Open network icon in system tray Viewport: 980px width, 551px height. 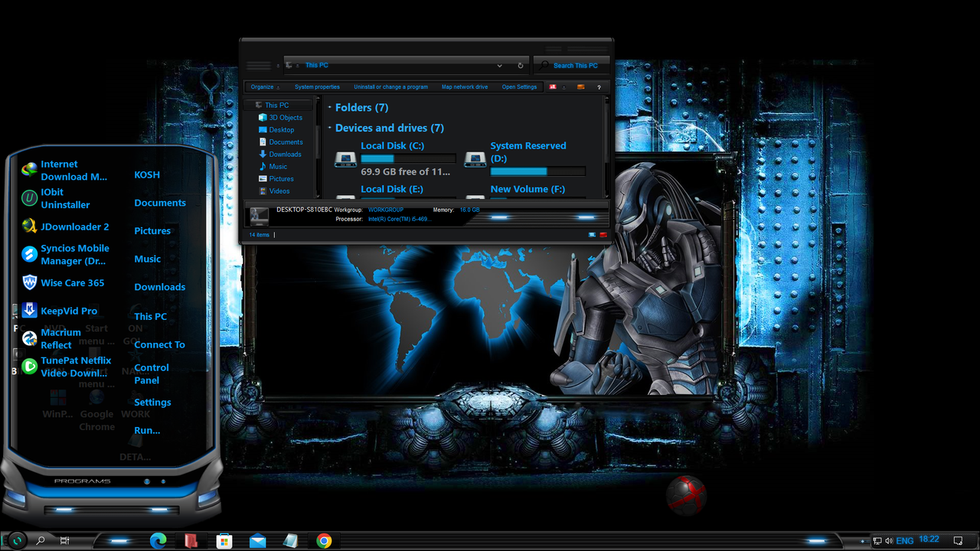coord(877,540)
